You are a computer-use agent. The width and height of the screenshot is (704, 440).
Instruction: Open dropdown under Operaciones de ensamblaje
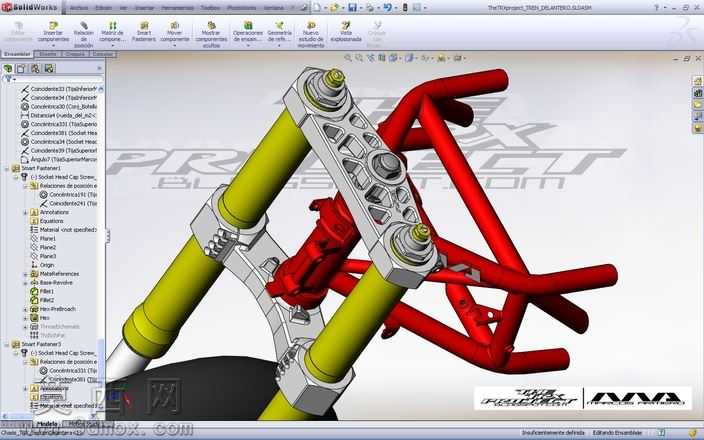point(248,46)
